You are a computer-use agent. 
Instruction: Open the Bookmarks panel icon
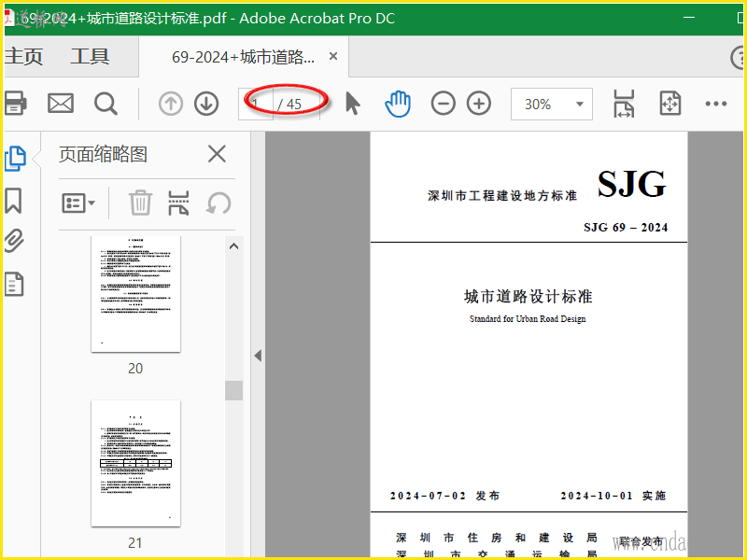point(14,201)
